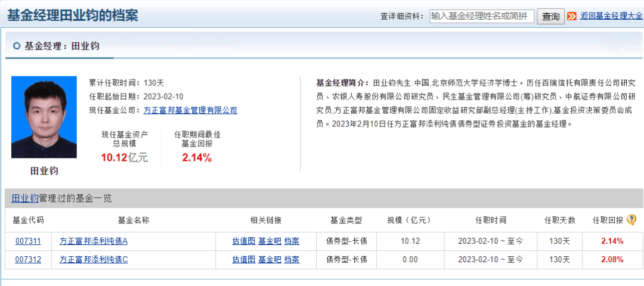Image resolution: width=644 pixels, height=286 pixels.
Task: Open 基金吧 for 方正富邦添利纯债C
Action: (270, 260)
